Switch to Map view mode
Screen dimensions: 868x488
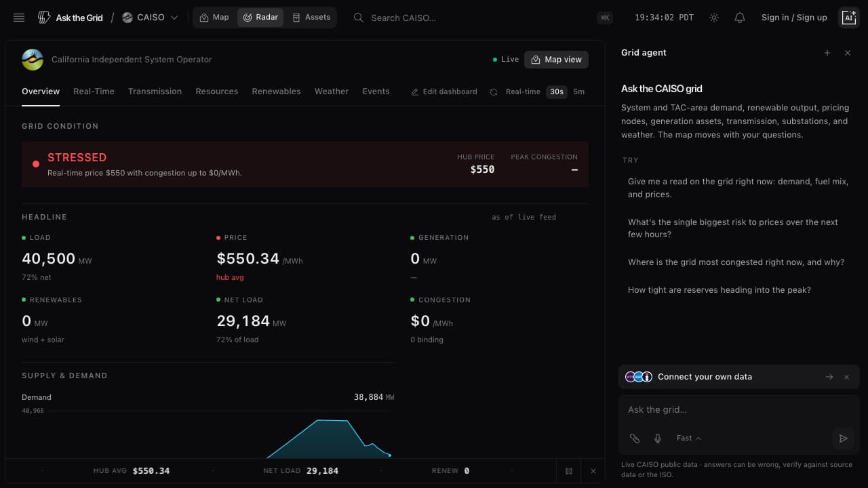214,18
